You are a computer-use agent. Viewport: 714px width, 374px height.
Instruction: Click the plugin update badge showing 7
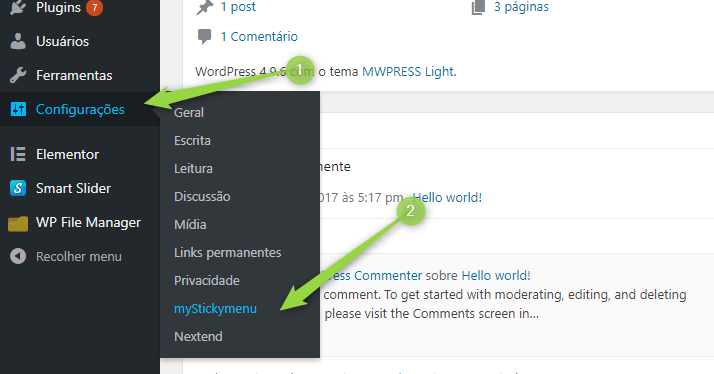pos(94,7)
